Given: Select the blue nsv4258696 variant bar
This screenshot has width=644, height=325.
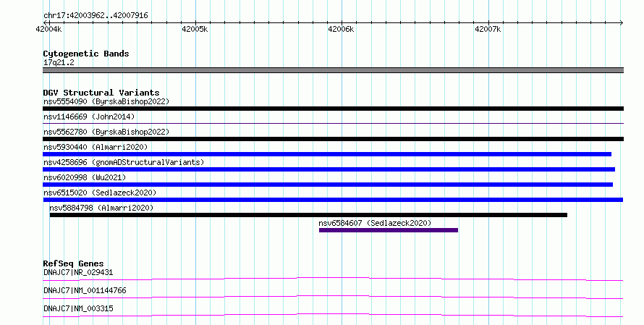Looking at the screenshot, I should click(x=329, y=169).
